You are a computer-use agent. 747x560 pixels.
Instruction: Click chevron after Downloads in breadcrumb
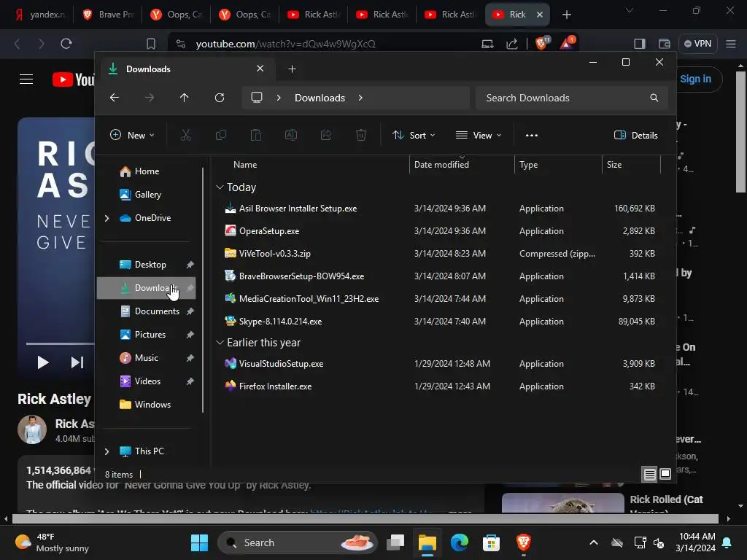click(360, 98)
